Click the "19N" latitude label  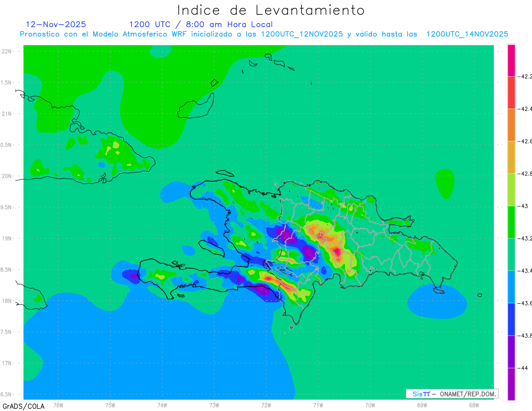(8, 239)
